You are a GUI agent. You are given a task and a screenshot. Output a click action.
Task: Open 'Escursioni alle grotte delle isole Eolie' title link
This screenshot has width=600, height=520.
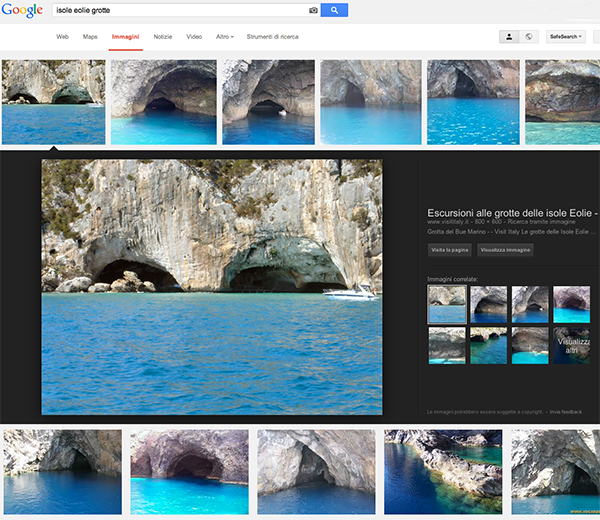(x=512, y=213)
